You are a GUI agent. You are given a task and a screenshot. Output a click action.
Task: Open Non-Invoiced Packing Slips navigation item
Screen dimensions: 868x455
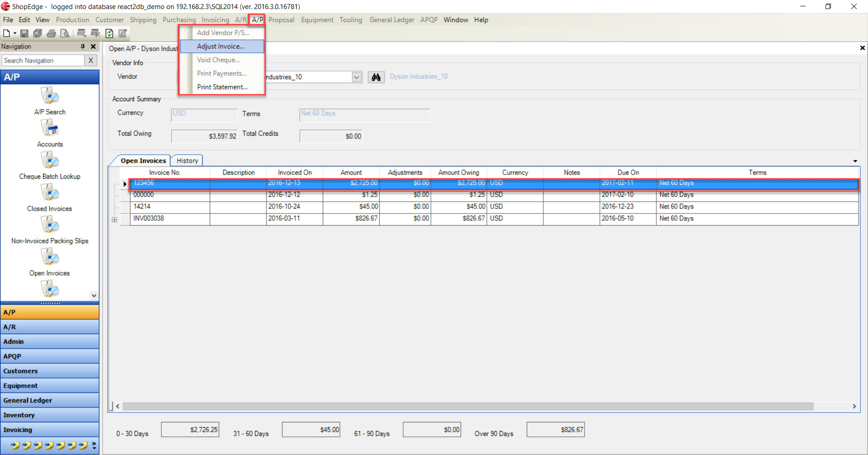click(x=50, y=230)
